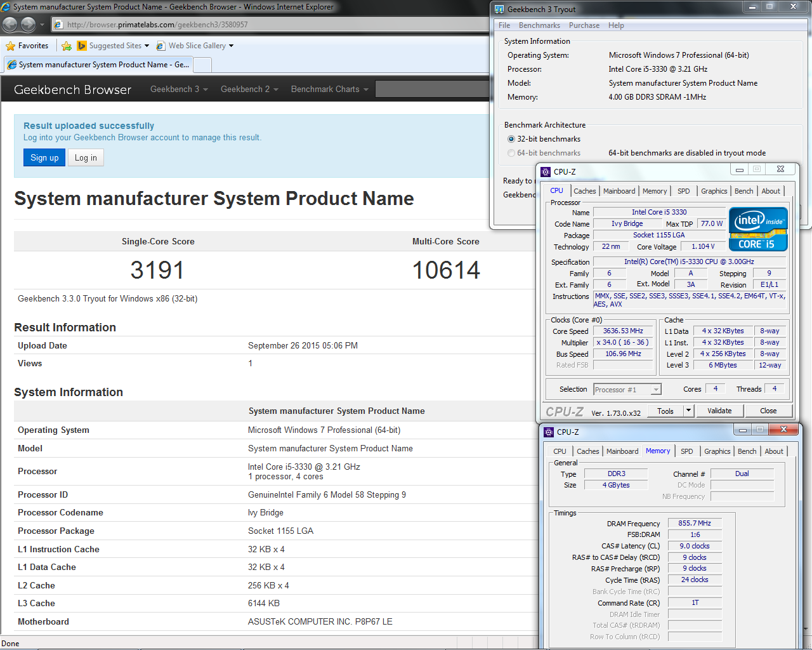This screenshot has height=650, width=812.
Task: Open Web Slice Gallery dropdown
Action: pyautogui.click(x=195, y=46)
